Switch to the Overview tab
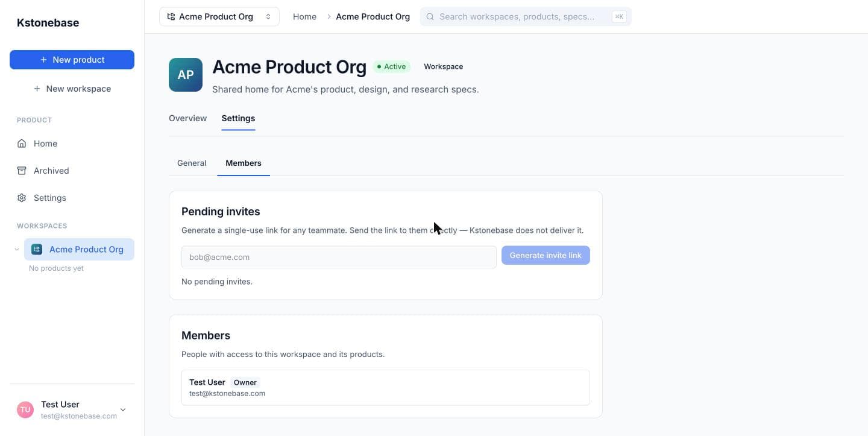The height and width of the screenshot is (436, 868). 187,118
